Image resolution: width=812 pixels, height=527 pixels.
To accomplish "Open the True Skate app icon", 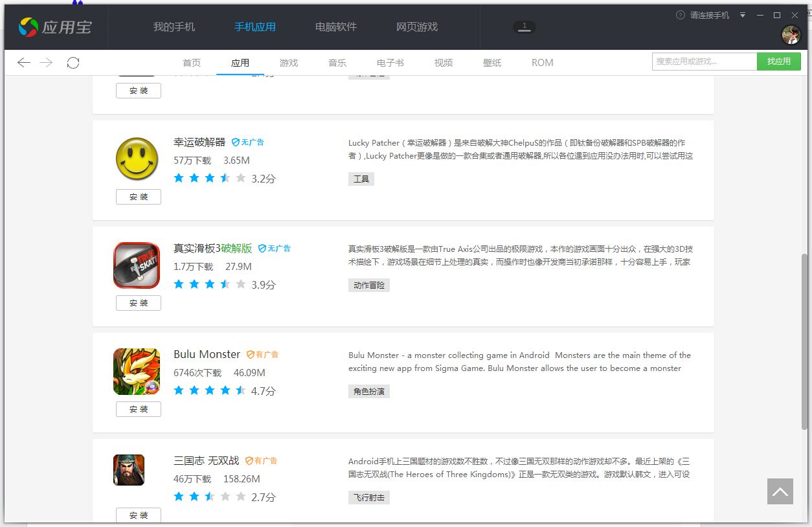I will (137, 265).
